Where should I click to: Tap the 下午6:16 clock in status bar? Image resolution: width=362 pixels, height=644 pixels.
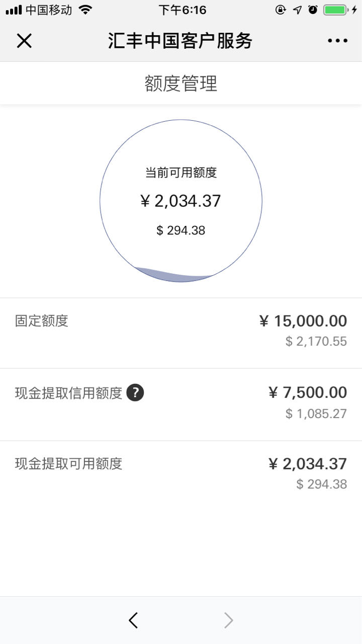[x=183, y=10]
